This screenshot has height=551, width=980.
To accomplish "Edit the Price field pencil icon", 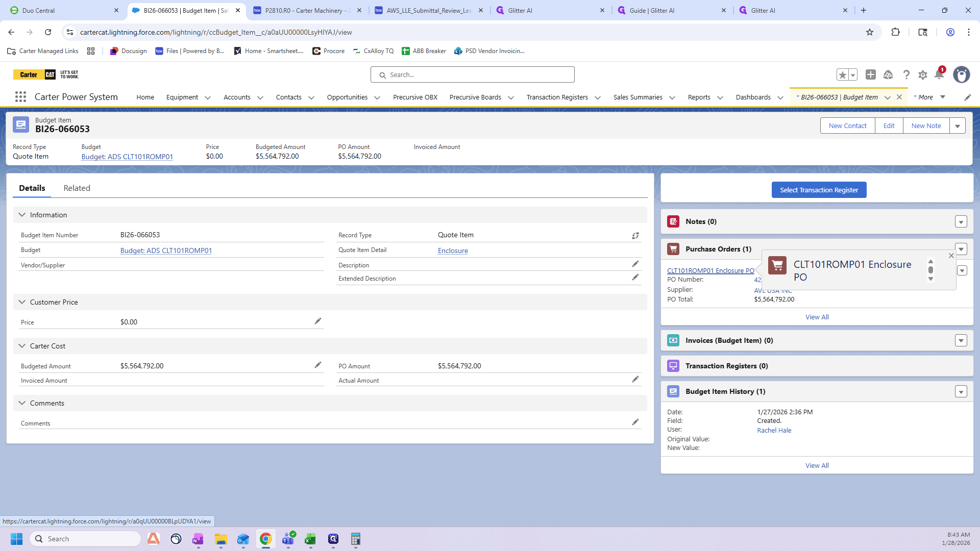I will [x=318, y=321].
